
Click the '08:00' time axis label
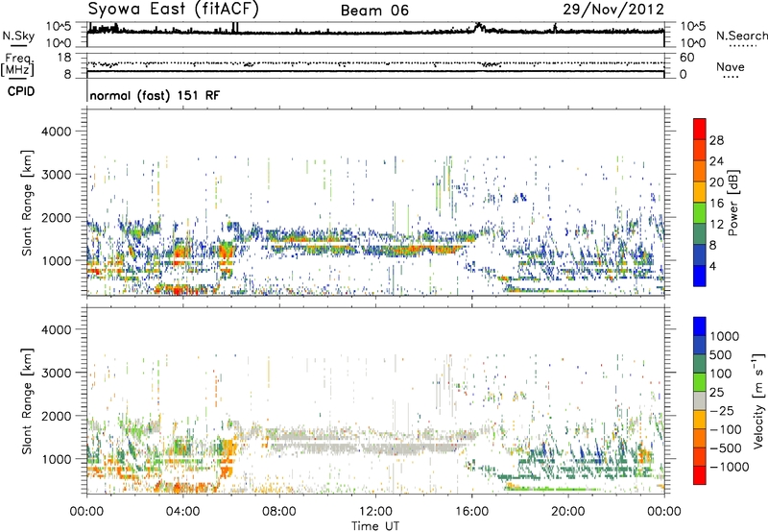pos(278,511)
